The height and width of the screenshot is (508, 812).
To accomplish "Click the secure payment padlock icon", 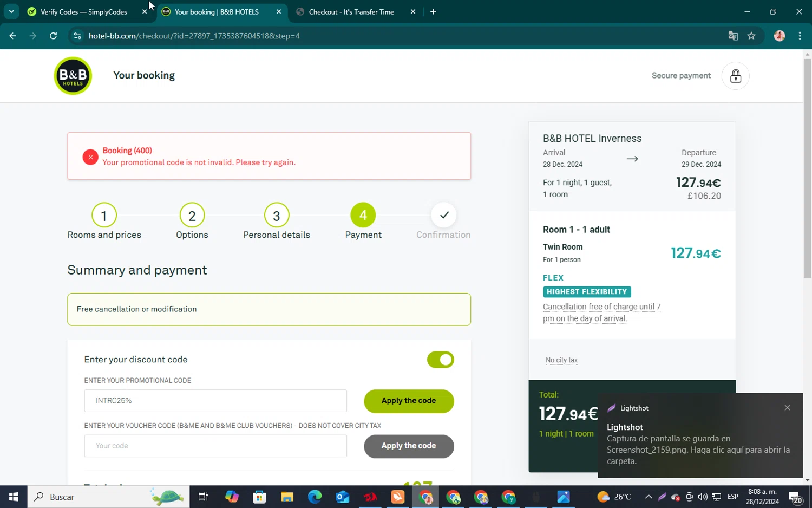I will pos(735,76).
